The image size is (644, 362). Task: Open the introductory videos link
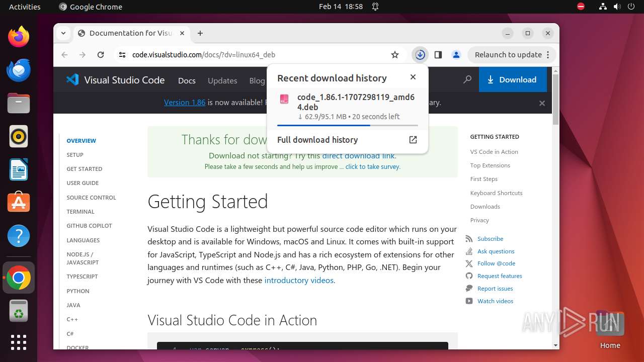pyautogui.click(x=299, y=281)
